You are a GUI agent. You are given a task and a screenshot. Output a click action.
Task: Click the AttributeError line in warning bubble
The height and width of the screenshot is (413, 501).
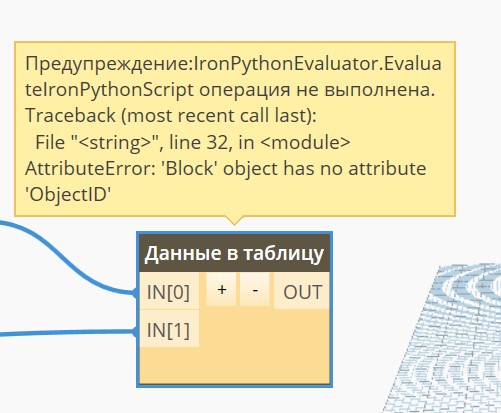pos(225,168)
